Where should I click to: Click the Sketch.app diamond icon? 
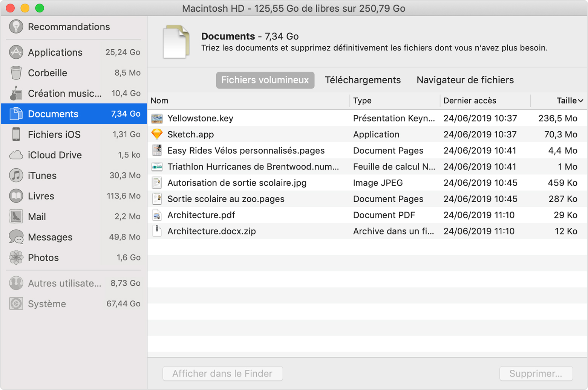pos(157,134)
